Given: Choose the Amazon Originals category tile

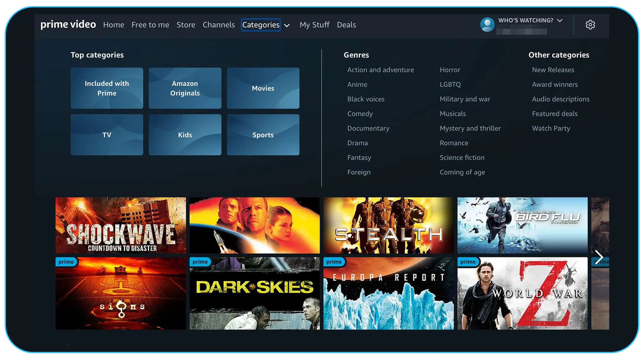Looking at the screenshot, I should (x=185, y=88).
